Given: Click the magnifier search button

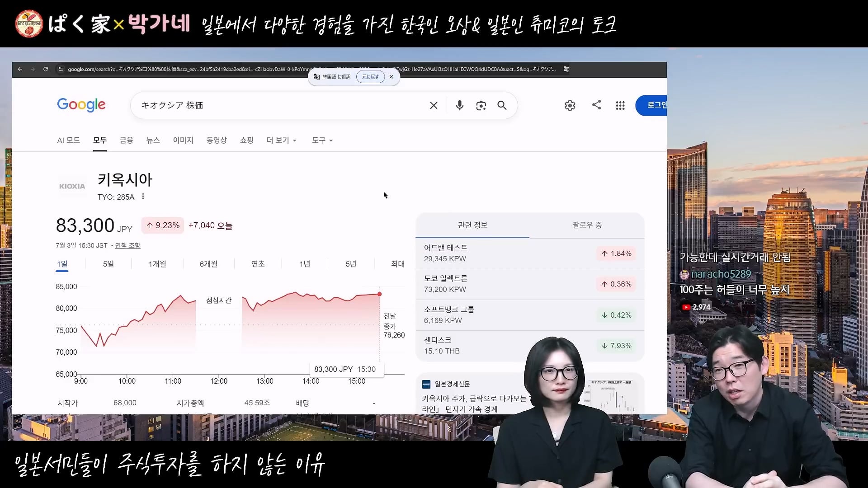Looking at the screenshot, I should click(502, 105).
